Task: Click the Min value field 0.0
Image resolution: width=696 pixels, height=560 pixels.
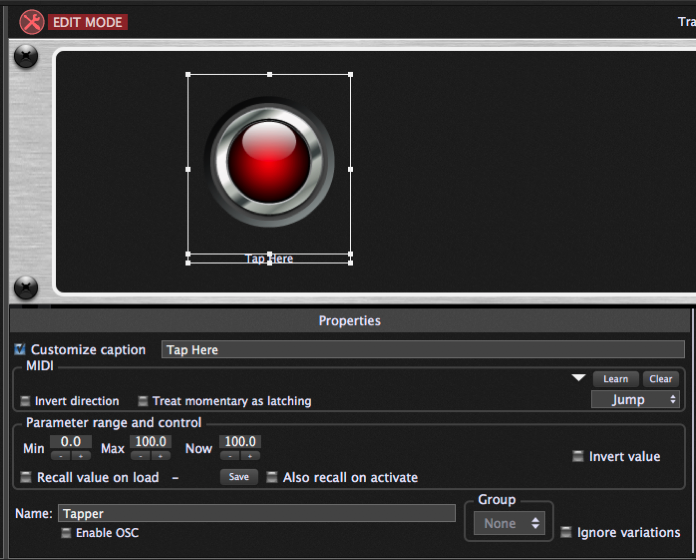Action: coord(71,442)
